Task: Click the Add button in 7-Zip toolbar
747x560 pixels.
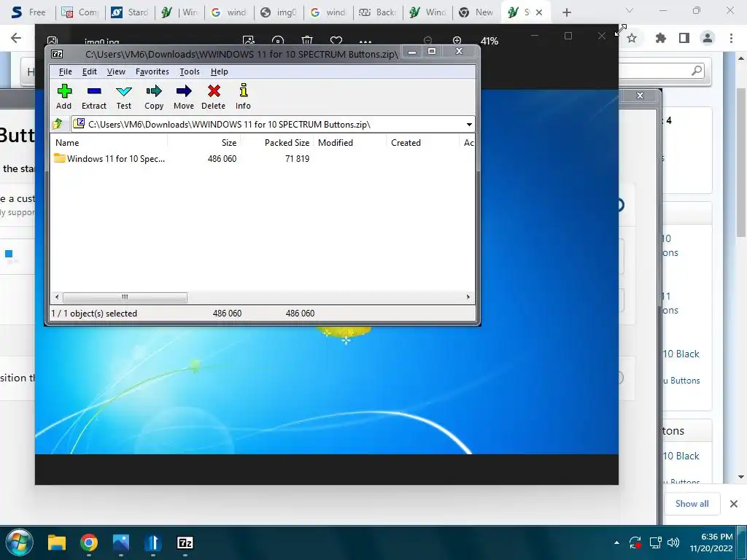Action: (x=64, y=97)
